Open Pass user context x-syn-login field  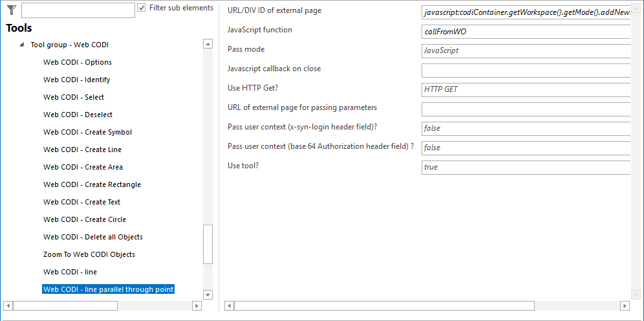point(526,128)
